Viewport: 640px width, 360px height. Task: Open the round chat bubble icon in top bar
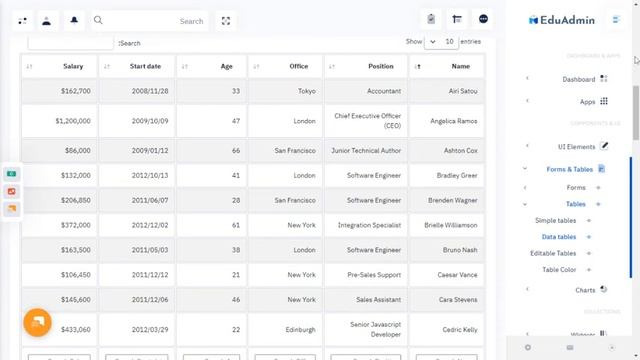click(483, 19)
